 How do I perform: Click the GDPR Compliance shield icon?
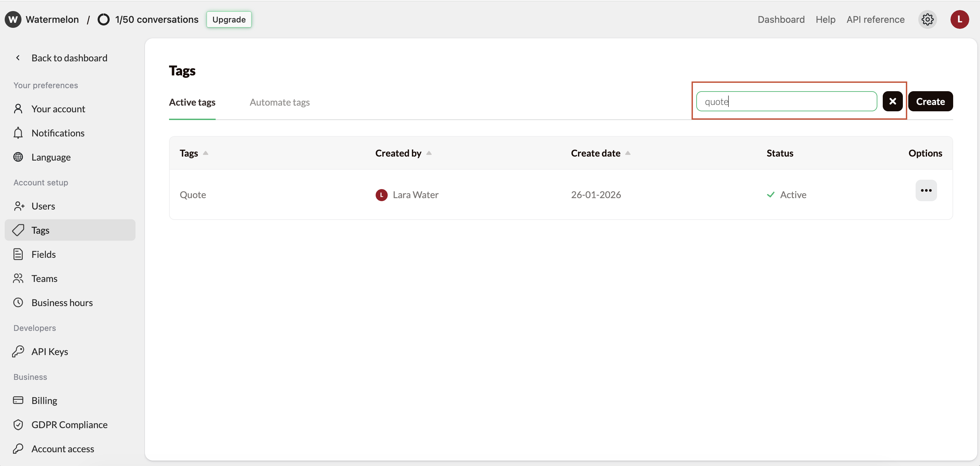[19, 424]
